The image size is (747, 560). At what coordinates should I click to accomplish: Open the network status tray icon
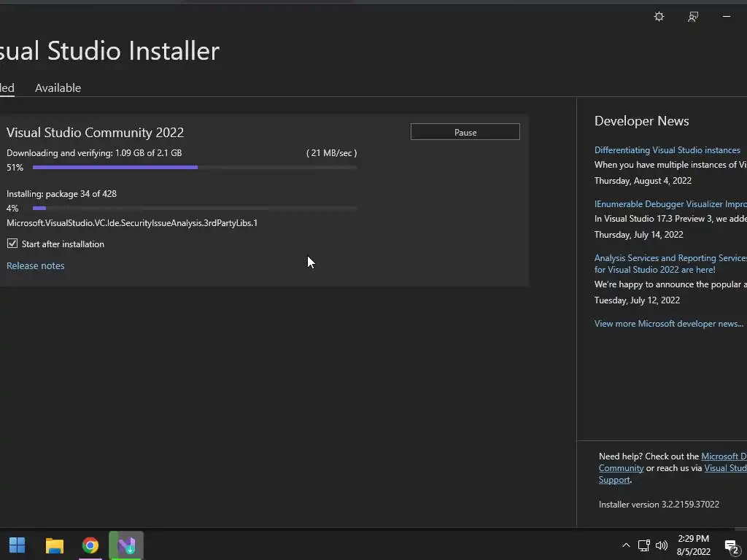click(x=644, y=545)
